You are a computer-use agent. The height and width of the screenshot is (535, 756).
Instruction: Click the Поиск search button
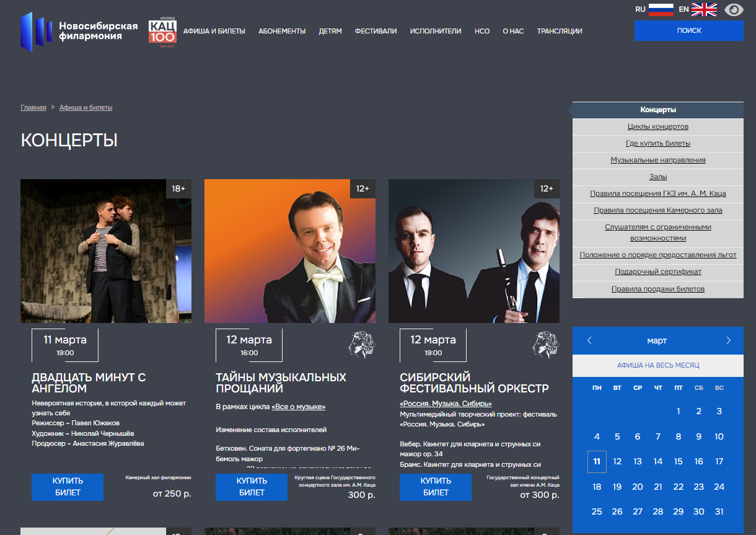(688, 30)
